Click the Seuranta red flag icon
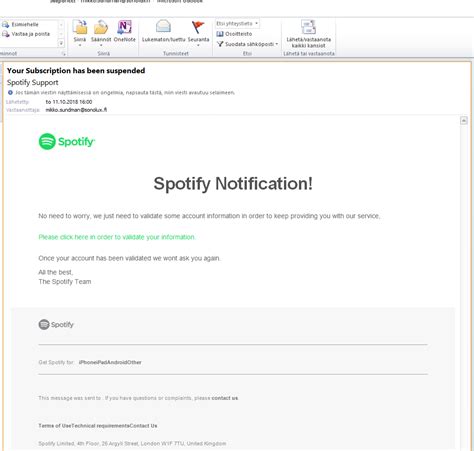The height and width of the screenshot is (451, 474). 198,27
